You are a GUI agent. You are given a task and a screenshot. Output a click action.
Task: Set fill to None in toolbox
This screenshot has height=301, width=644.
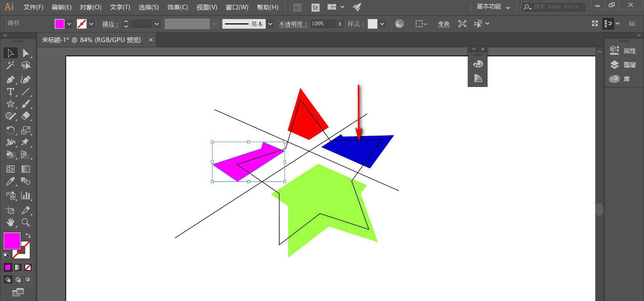point(28,267)
